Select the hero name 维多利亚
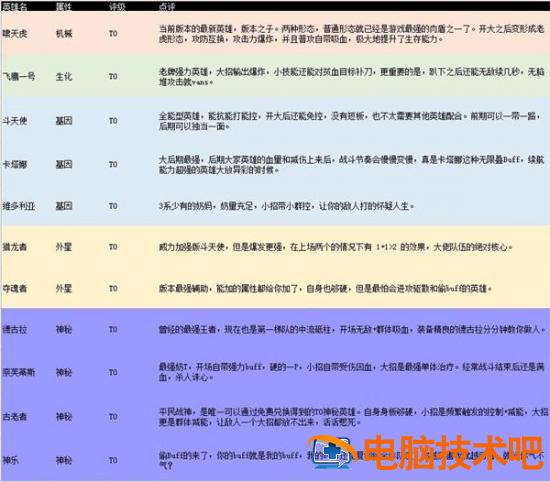 coord(19,206)
